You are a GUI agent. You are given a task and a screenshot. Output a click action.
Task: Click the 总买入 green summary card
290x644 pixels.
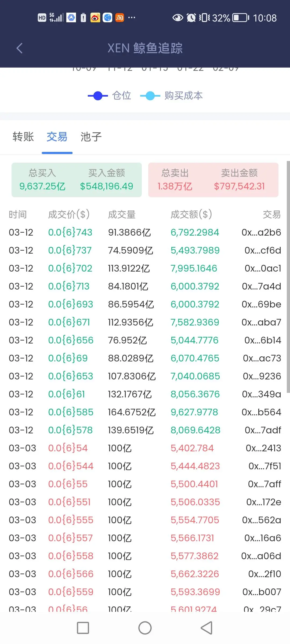[77, 180]
